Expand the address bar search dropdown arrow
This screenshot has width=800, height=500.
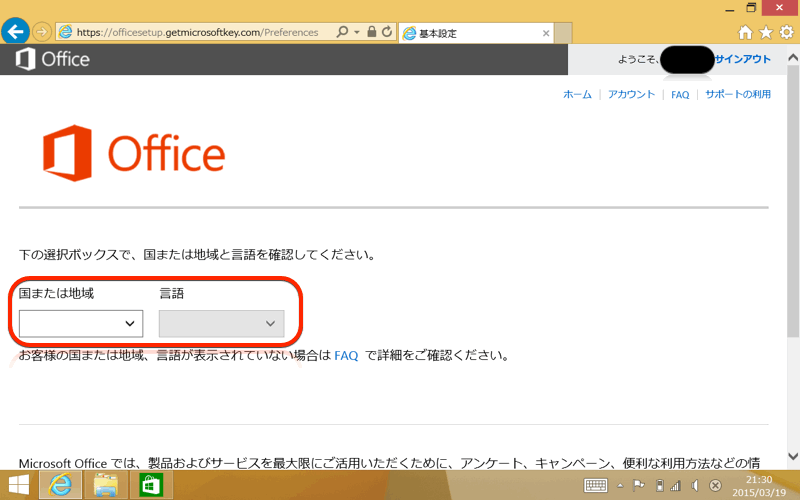click(357, 32)
